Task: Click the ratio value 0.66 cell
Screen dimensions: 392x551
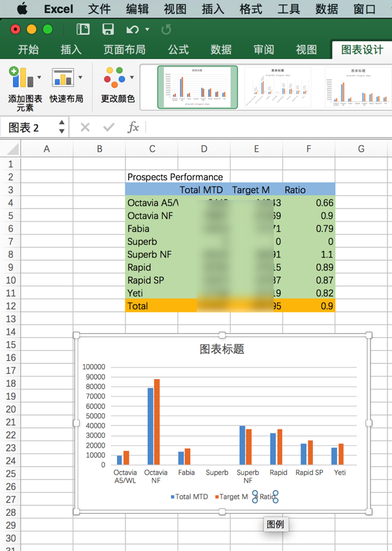Action: [x=309, y=203]
